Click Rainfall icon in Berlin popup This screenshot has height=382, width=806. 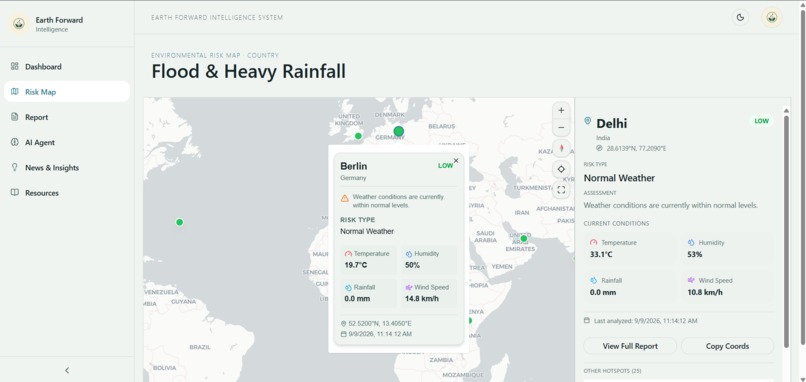coord(348,288)
